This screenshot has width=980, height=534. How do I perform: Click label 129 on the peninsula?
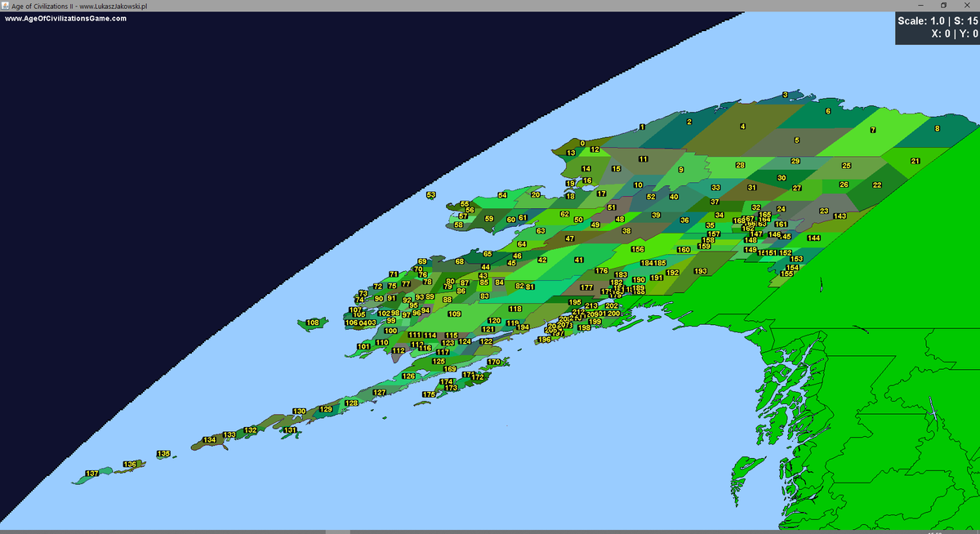326,409
